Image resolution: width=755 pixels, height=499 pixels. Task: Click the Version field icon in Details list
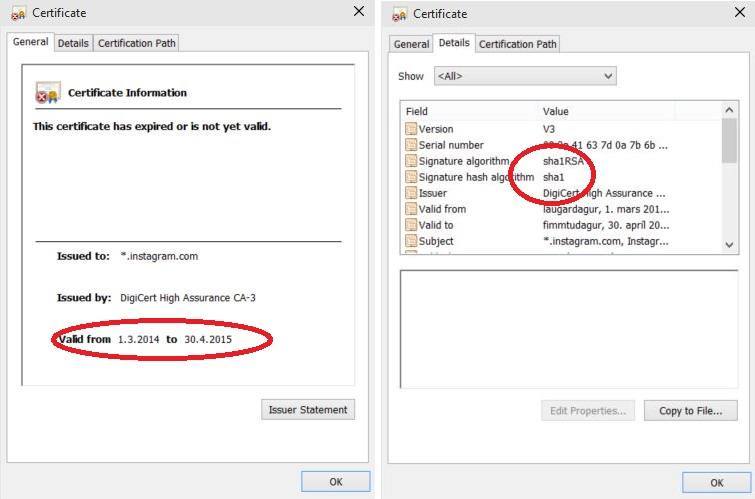(411, 129)
